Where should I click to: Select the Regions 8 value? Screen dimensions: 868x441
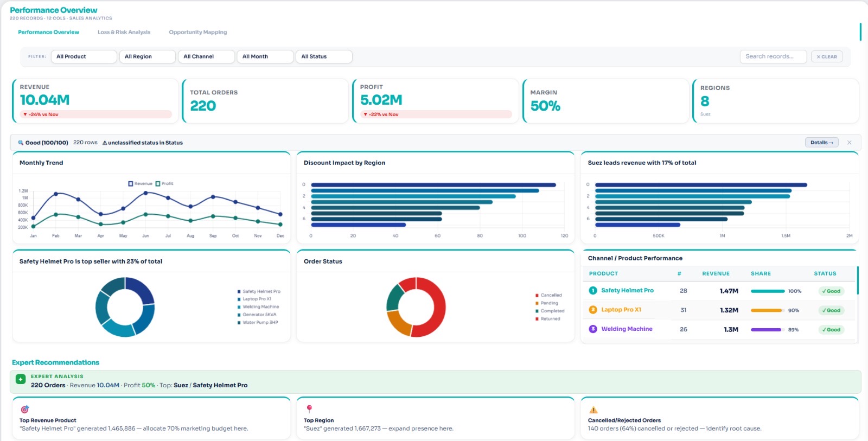pos(705,101)
